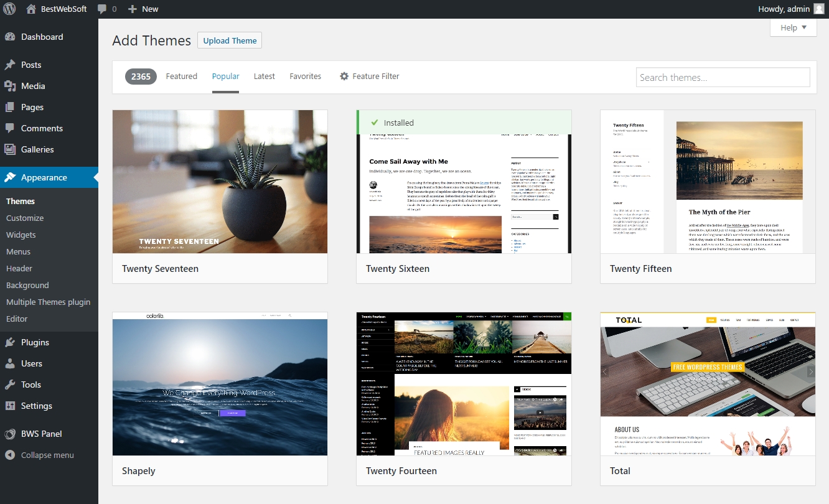Image resolution: width=829 pixels, height=504 pixels.
Task: Click the Twenty Sixteen theme name
Action: tap(397, 269)
